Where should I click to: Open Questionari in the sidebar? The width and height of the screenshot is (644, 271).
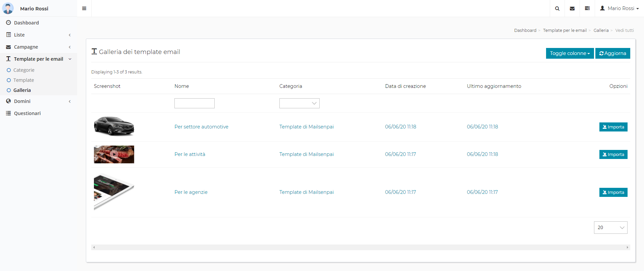tap(27, 113)
